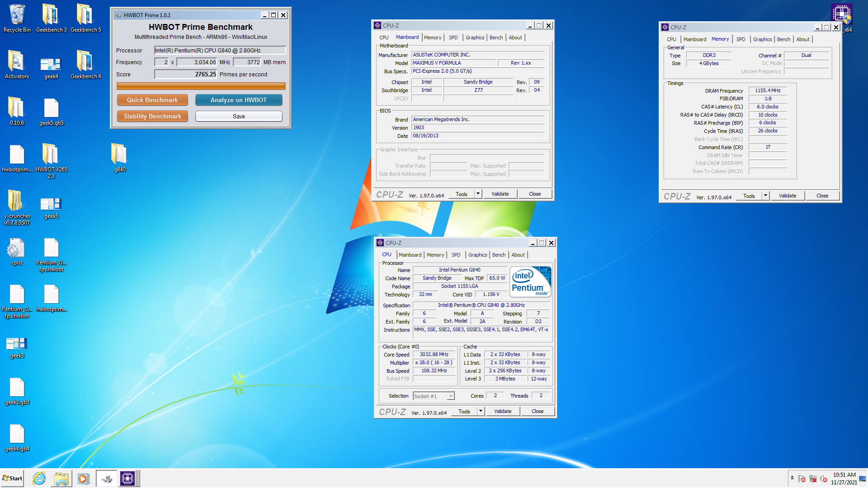The image size is (868, 488).
Task: Select Memory tab in Mainboard CPU-Z window
Action: pyautogui.click(x=433, y=38)
